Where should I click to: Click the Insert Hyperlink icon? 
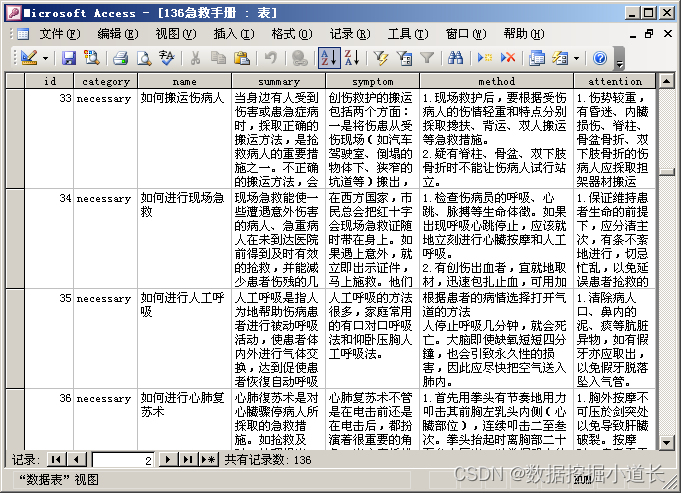(x=299, y=58)
